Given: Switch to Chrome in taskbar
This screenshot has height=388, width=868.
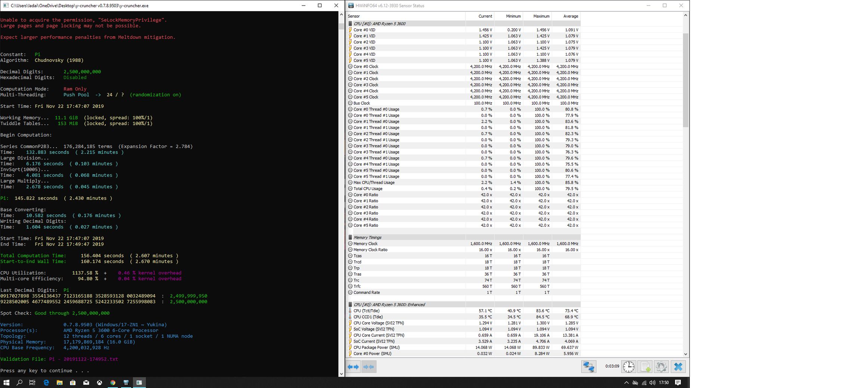Looking at the screenshot, I should point(113,382).
